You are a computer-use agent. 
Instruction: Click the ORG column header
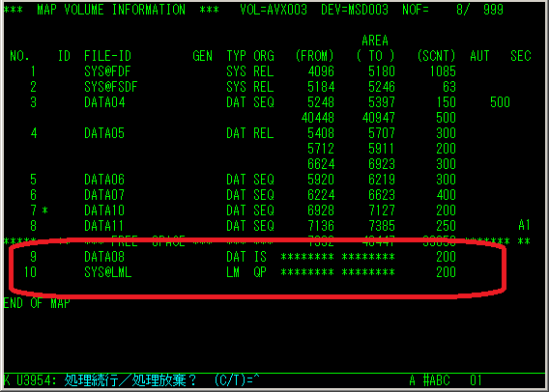click(x=264, y=56)
